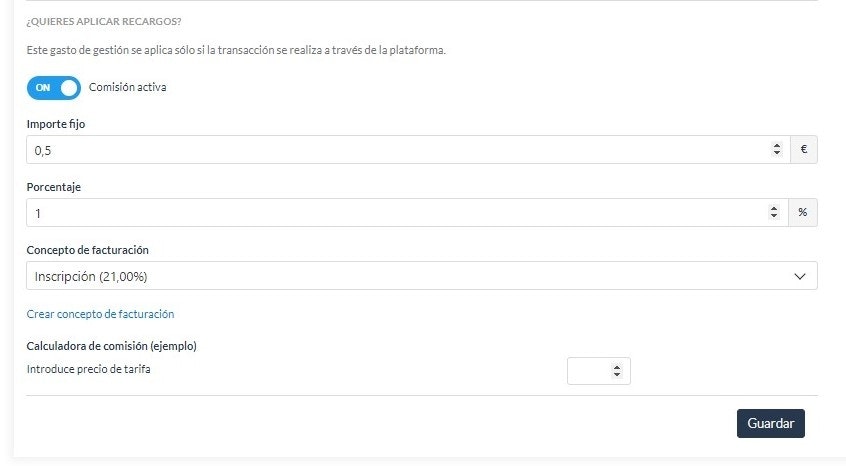This screenshot has width=846, height=466.
Task: Open the Concepto de facturación dropdown
Action: coord(422,276)
